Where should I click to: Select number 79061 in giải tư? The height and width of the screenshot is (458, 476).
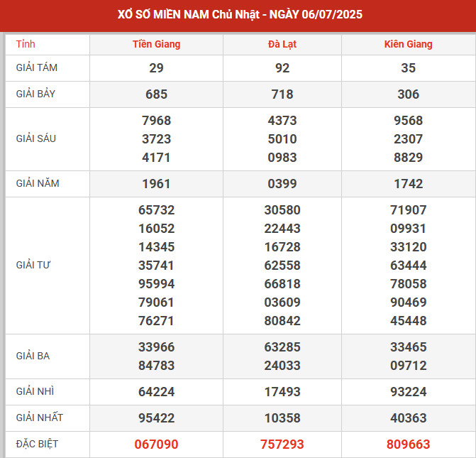pos(156,302)
